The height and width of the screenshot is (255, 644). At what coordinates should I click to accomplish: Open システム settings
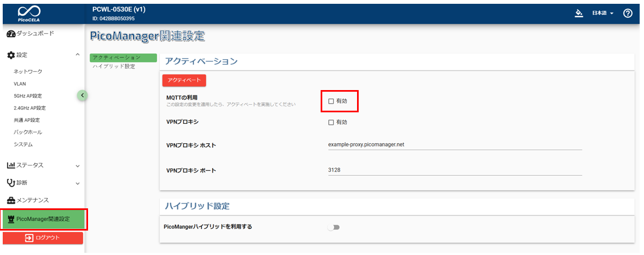[23, 144]
